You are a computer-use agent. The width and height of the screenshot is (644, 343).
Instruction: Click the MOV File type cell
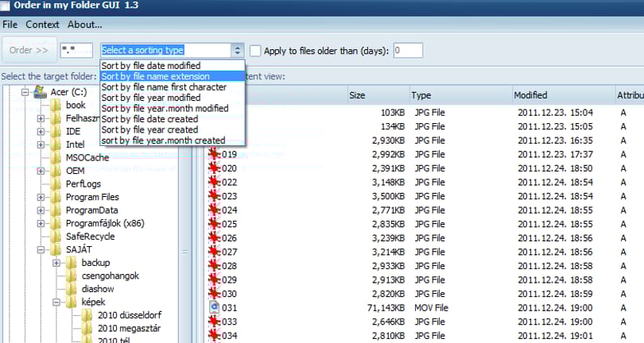(x=431, y=308)
